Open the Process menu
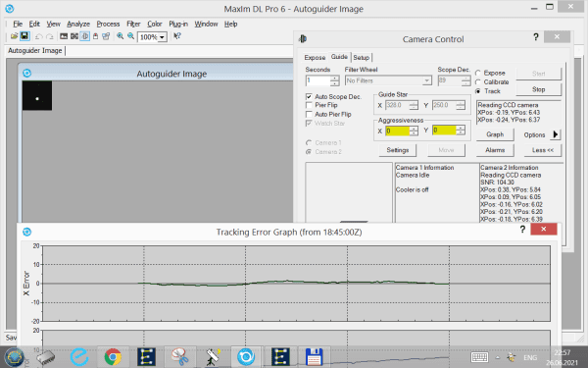The width and height of the screenshot is (588, 368). point(108,24)
